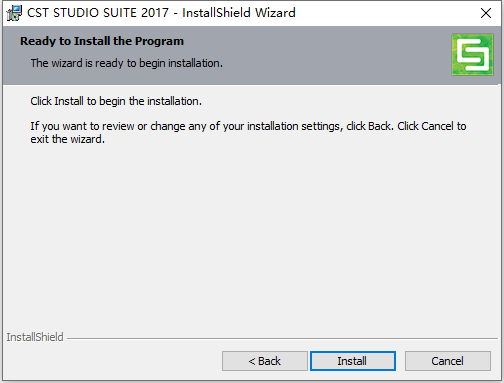Screen dimensions: 504x383
Task: Click the horizontal separator beside InstallShield label
Action: [282, 338]
